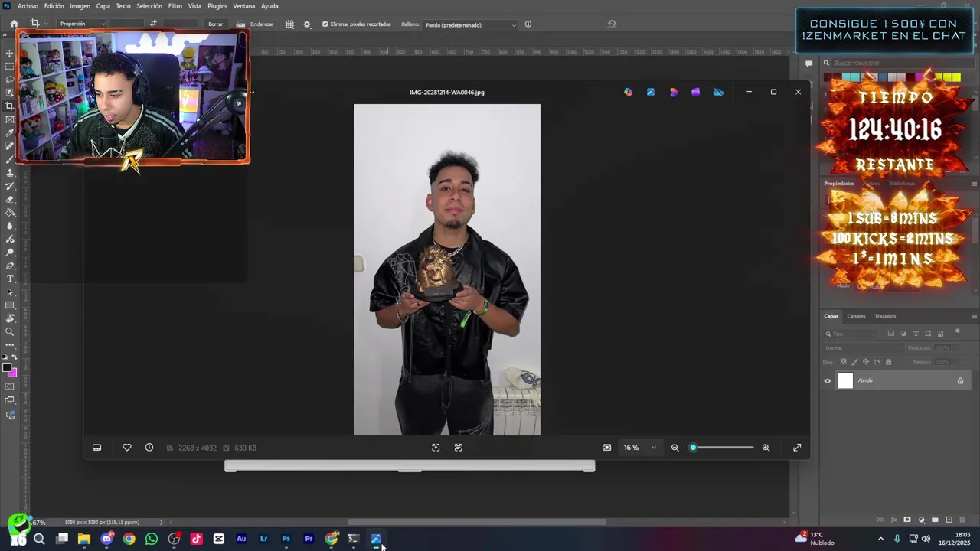Screen dimensions: 980x551
Task: Open crop overlay grid options
Action: coord(289,24)
